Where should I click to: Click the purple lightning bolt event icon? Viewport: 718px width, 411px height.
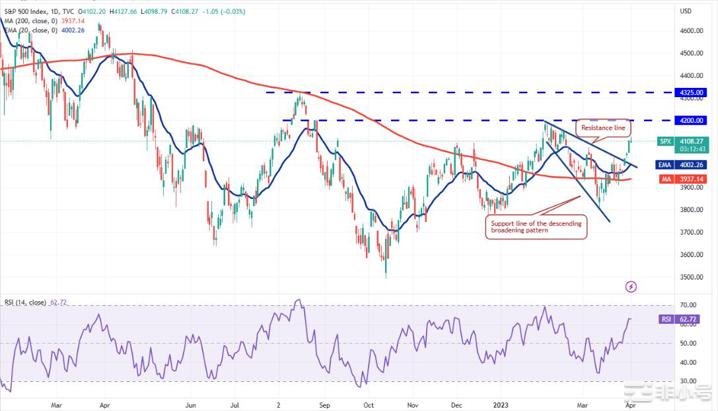(x=630, y=286)
